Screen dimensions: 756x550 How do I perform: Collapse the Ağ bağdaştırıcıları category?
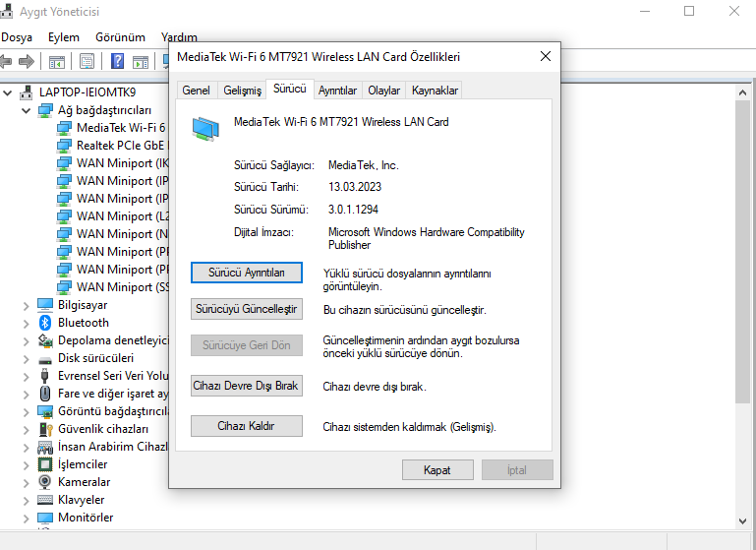tap(26, 110)
